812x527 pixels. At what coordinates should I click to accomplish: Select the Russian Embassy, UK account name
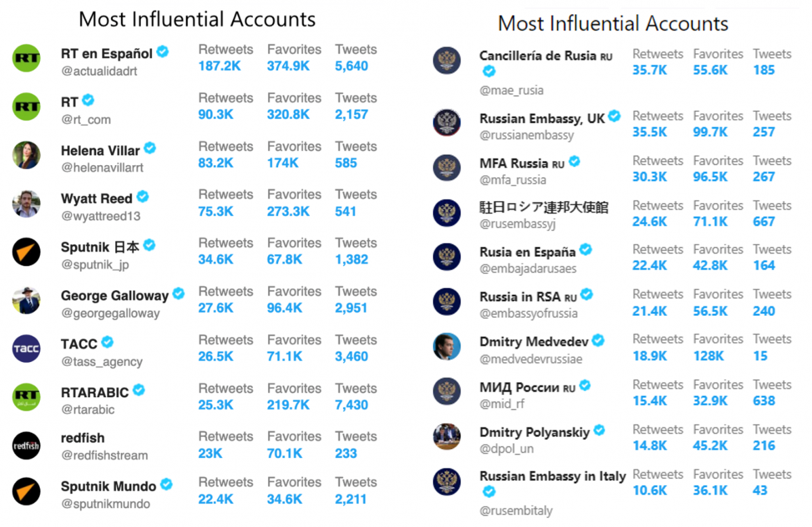click(542, 118)
